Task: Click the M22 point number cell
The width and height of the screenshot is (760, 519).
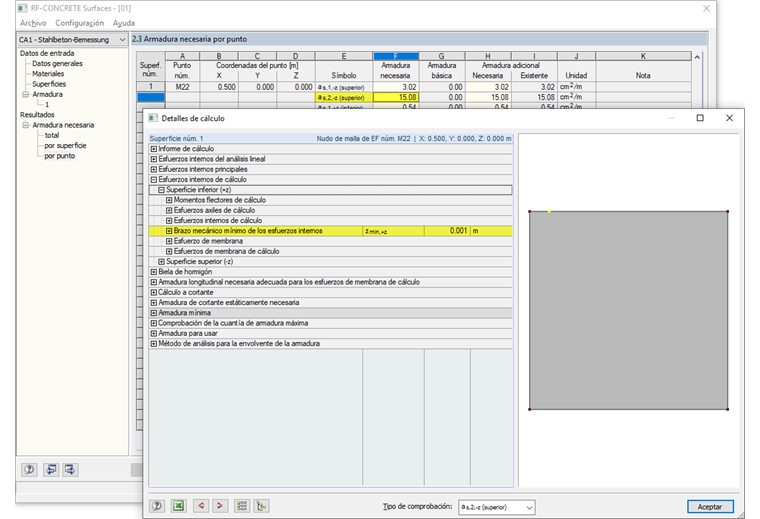Action: coord(182,87)
